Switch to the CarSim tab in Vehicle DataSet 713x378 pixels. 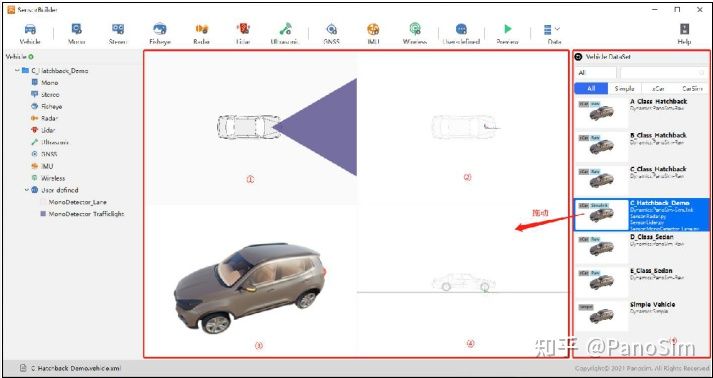[692, 89]
